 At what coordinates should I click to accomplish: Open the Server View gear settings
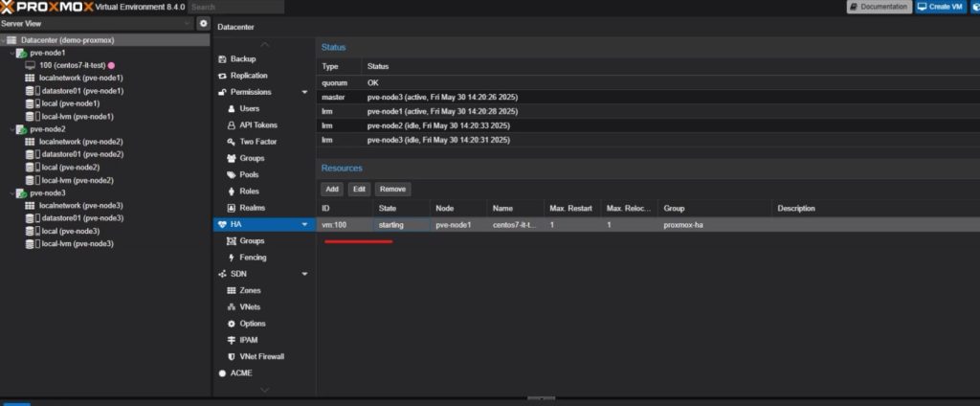click(203, 24)
